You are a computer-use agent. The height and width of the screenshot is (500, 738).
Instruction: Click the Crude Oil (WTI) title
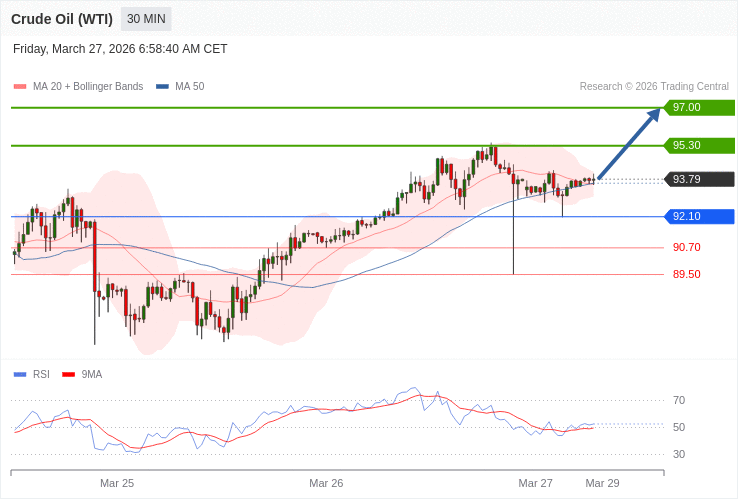pos(62,19)
